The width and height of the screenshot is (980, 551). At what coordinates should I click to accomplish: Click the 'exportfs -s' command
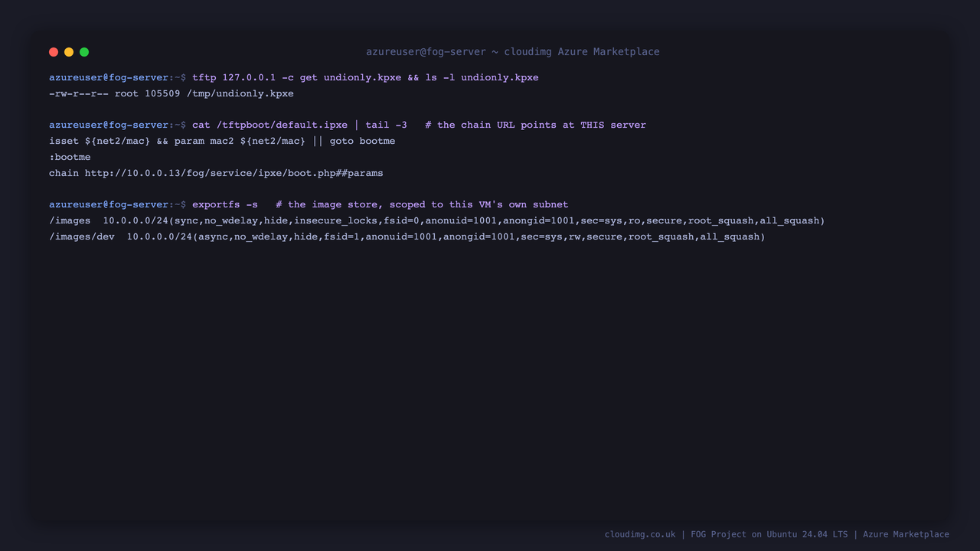point(225,204)
